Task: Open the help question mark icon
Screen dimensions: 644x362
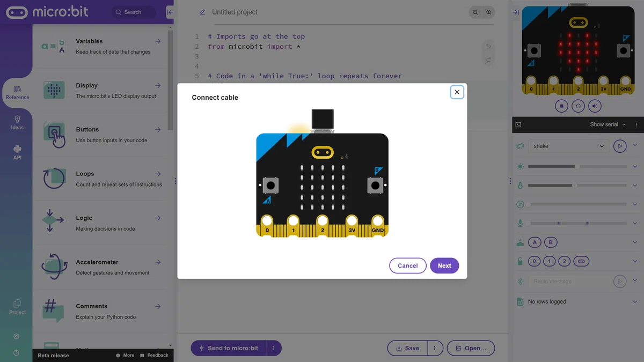Action: 16,353
